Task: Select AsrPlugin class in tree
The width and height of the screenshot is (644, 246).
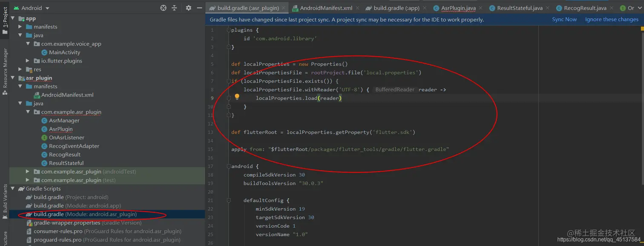Action: pyautogui.click(x=60, y=129)
